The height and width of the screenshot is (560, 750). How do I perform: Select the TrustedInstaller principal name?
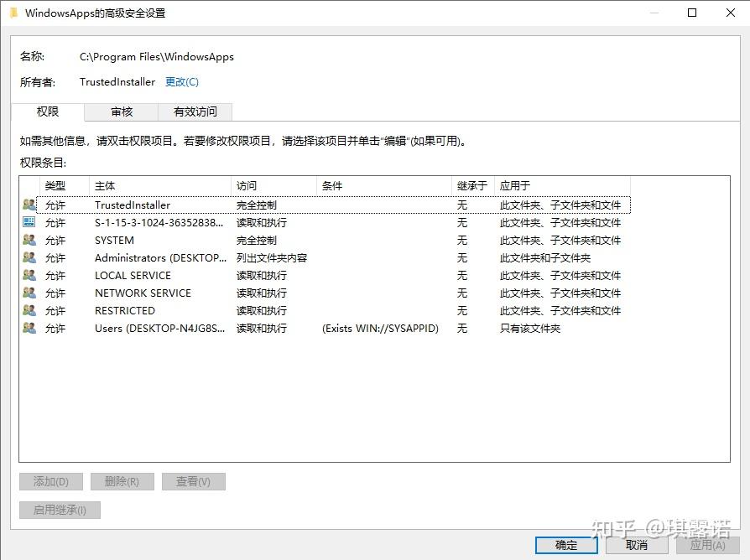click(133, 205)
